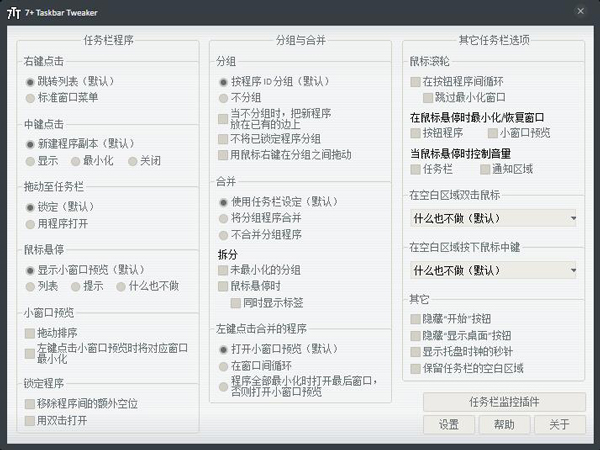The image size is (600, 450).
Task: Enable 在按钮程序间循环 checkbox
Action: point(415,82)
